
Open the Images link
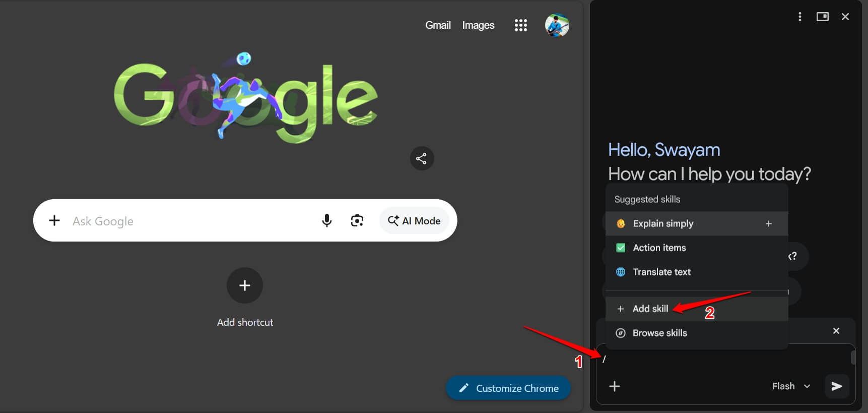point(478,25)
